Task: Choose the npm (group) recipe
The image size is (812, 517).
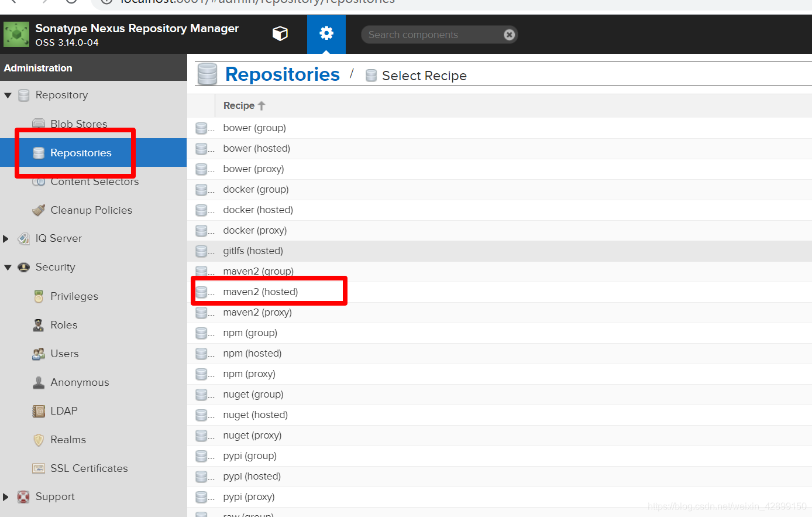Action: pos(500,333)
